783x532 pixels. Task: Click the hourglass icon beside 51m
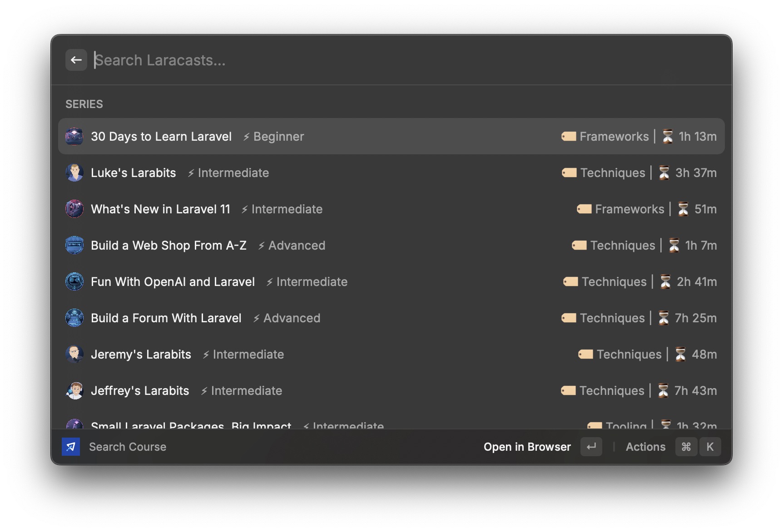tap(683, 209)
